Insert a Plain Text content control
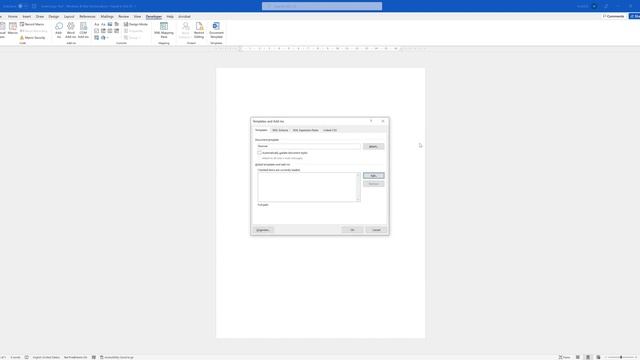This screenshot has width=640, height=360. point(103,24)
